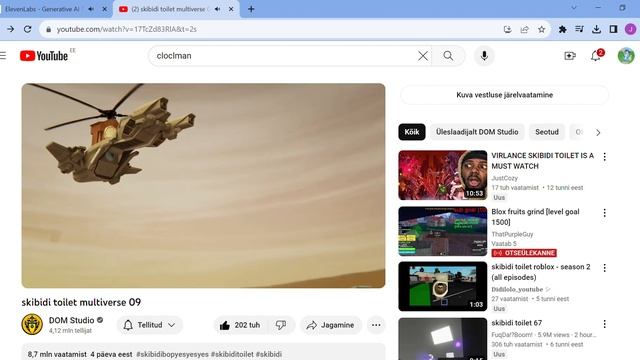This screenshot has width=640, height=360.
Task: Start voice search with the microphone
Action: click(x=484, y=56)
